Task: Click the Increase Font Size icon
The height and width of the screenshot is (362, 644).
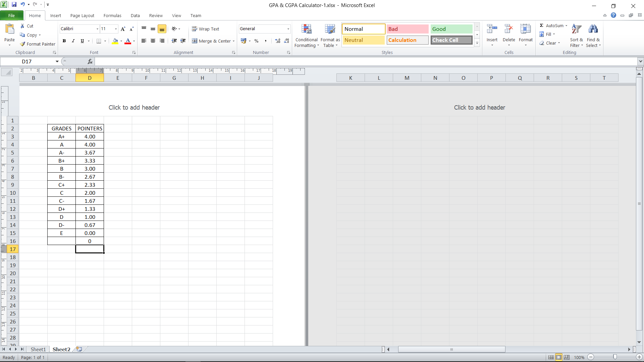Action: click(123, 29)
